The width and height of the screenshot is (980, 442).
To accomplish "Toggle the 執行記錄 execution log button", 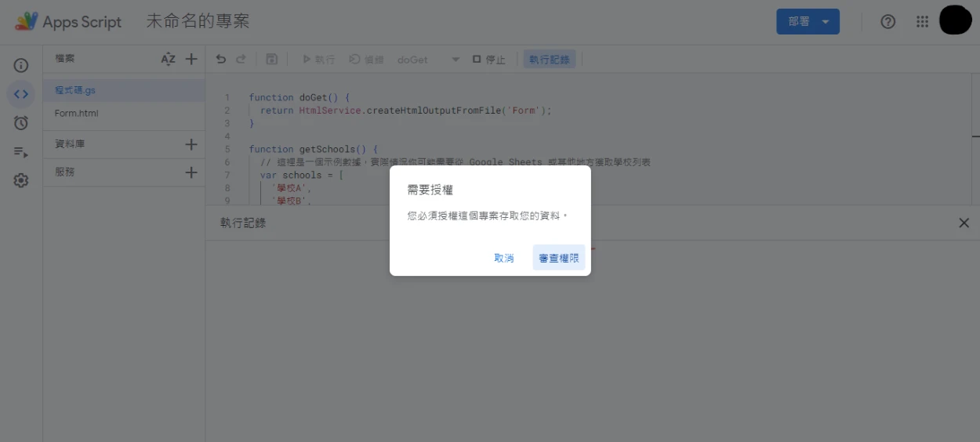I will (550, 59).
